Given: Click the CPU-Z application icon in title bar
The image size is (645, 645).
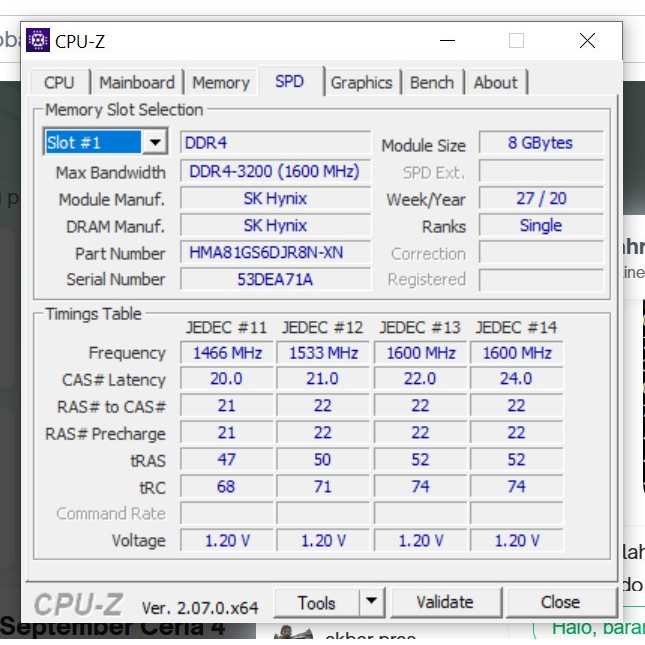Looking at the screenshot, I should (38, 40).
